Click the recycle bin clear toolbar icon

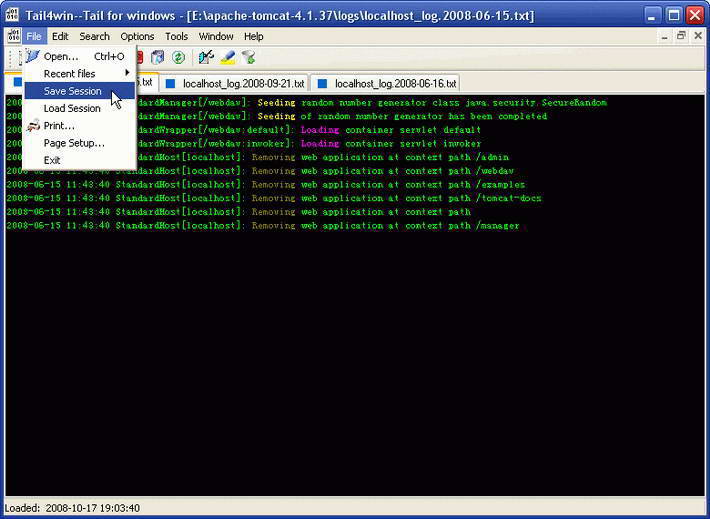coord(157,58)
